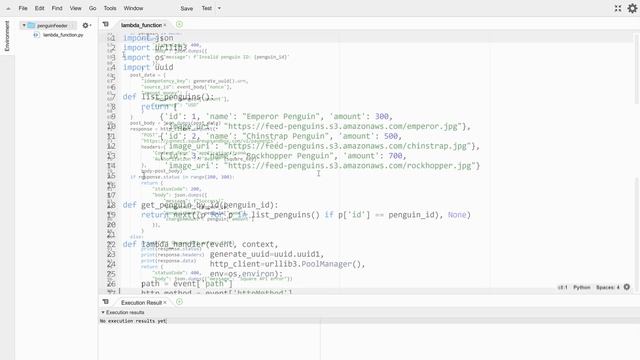
Task: Click the 'def get_penguin_by_id' line
Action: 200,205
